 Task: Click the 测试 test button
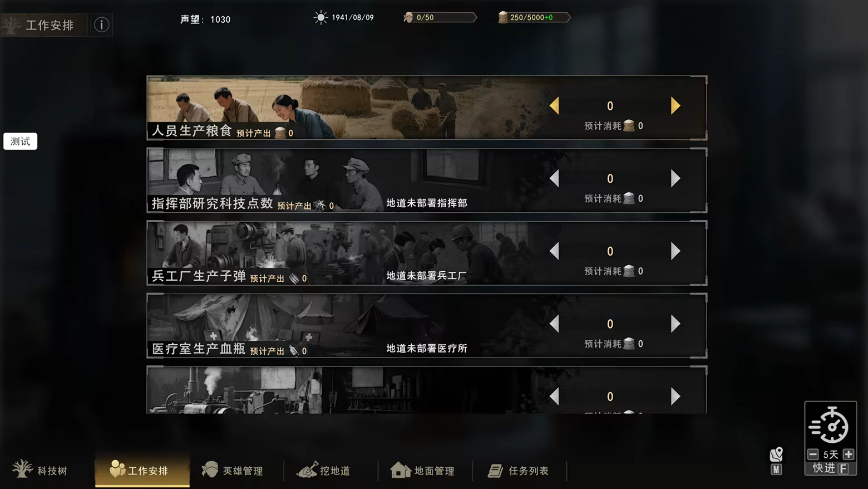(21, 141)
